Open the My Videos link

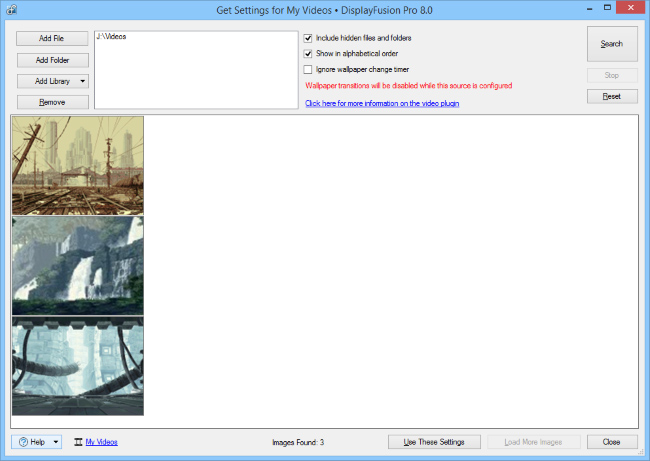102,442
